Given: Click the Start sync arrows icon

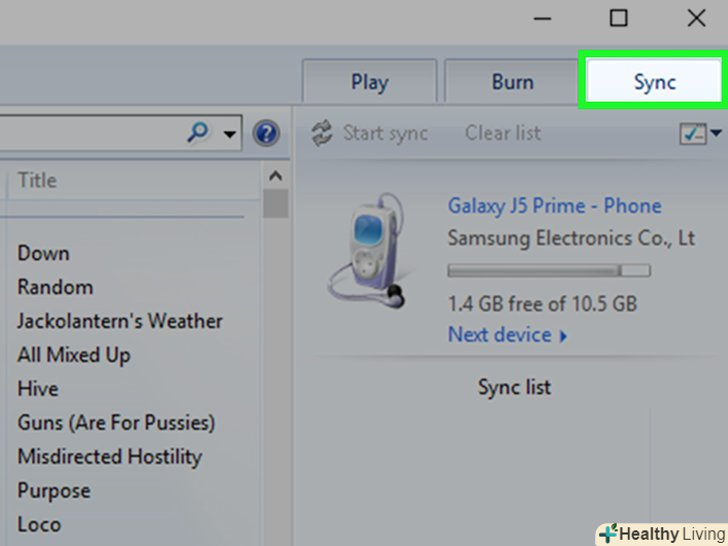Looking at the screenshot, I should point(322,133).
